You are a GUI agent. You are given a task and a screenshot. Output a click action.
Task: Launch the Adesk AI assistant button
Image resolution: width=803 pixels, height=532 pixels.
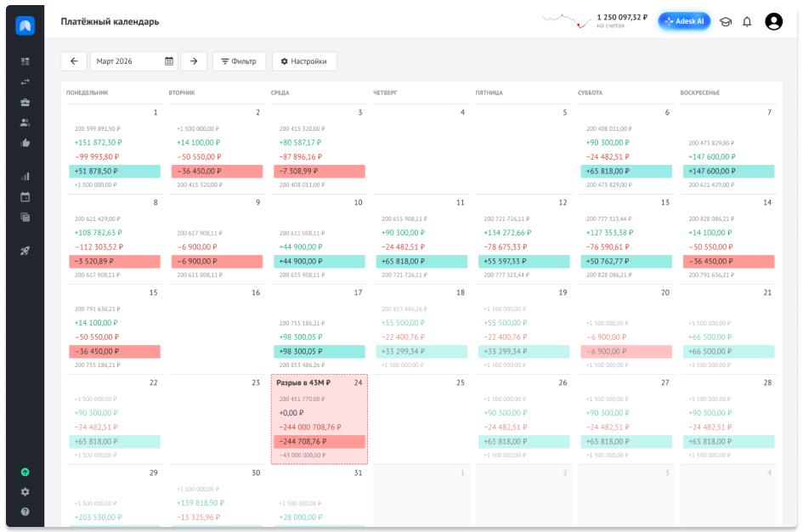click(x=684, y=21)
